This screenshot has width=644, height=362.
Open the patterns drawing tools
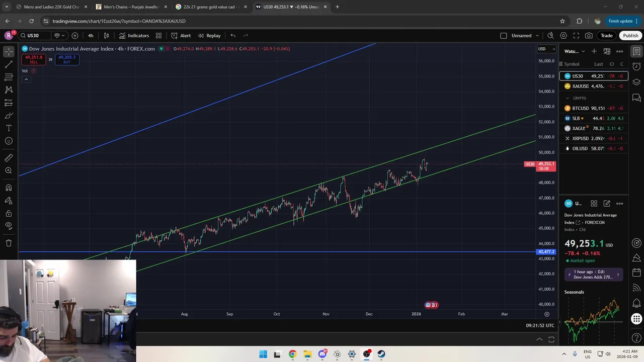pos(9,89)
